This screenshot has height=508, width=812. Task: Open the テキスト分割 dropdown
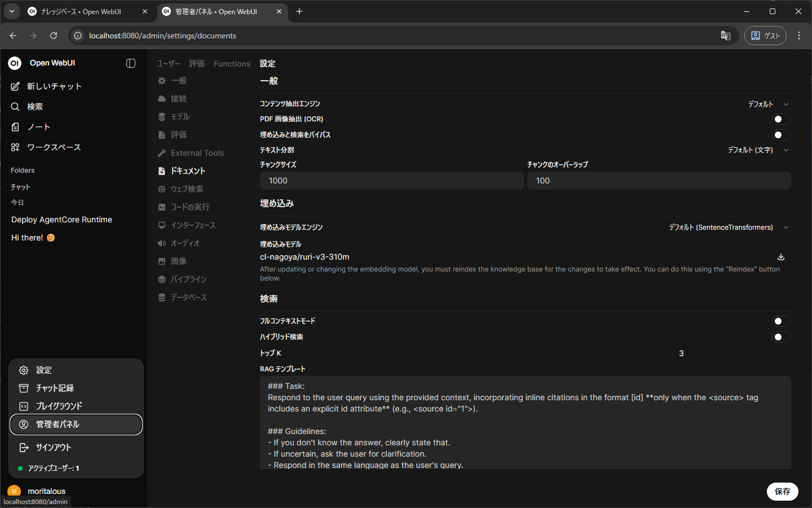point(758,150)
